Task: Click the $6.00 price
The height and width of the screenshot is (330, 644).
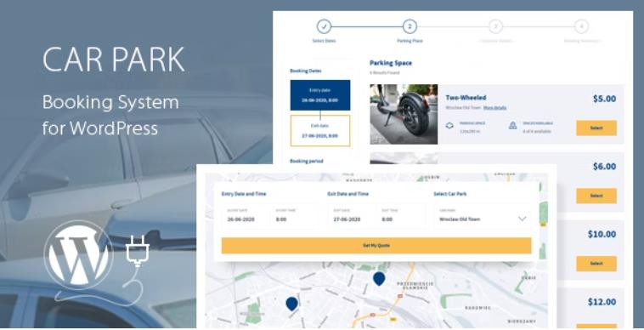Action: [x=604, y=167]
